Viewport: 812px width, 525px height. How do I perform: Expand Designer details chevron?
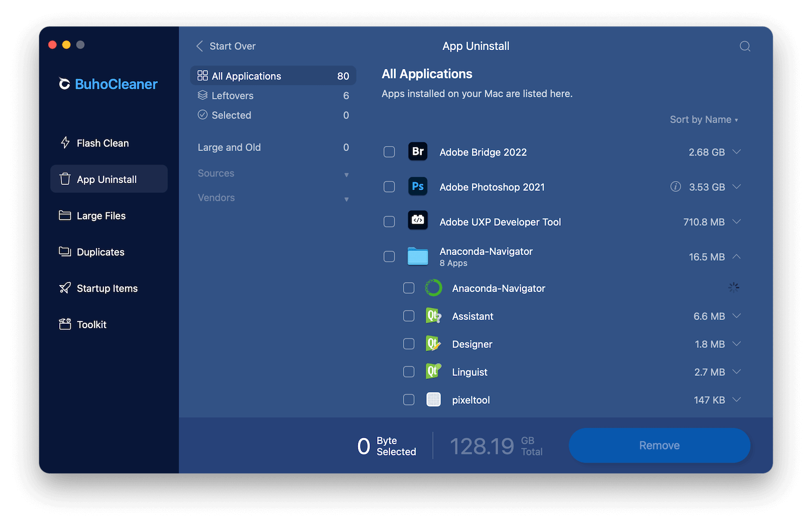coord(737,344)
